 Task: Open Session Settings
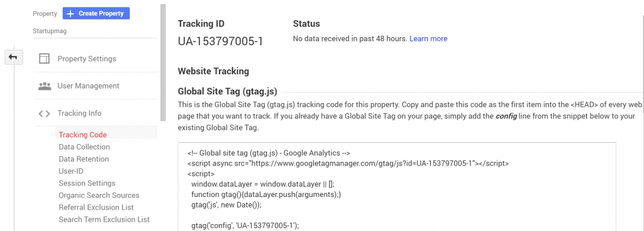tap(87, 183)
